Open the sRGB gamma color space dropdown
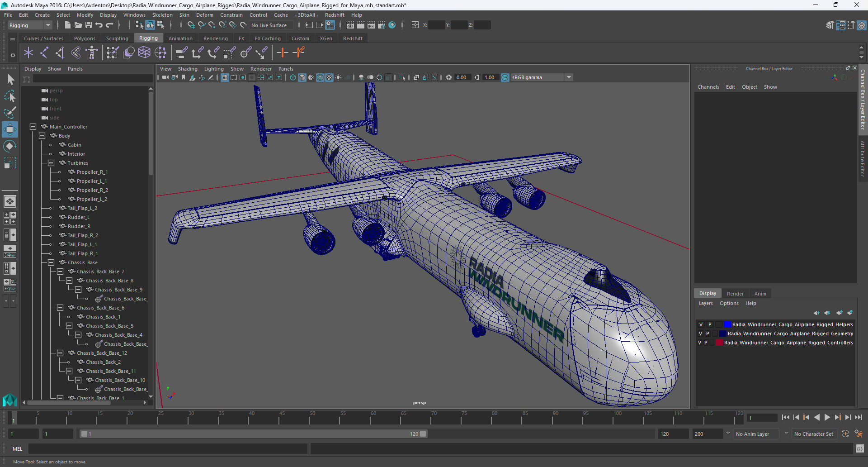Image resolution: width=868 pixels, height=467 pixels. (x=542, y=77)
